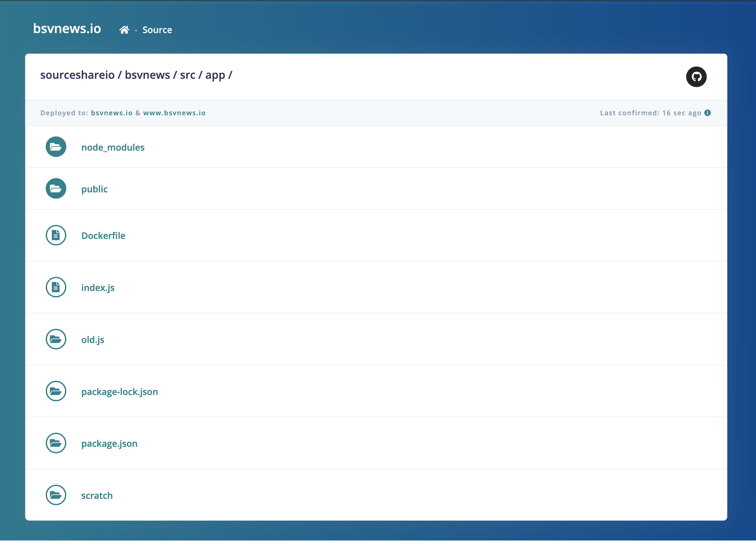Click the public folder icon
The image size is (756, 554).
pyautogui.click(x=56, y=189)
